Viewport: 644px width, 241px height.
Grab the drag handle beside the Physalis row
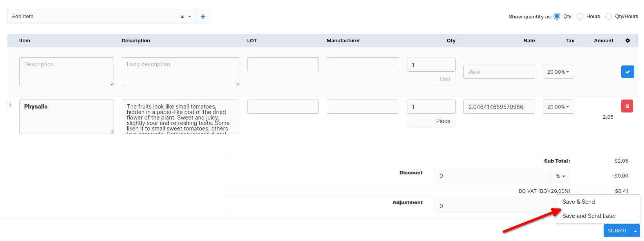(x=9, y=104)
